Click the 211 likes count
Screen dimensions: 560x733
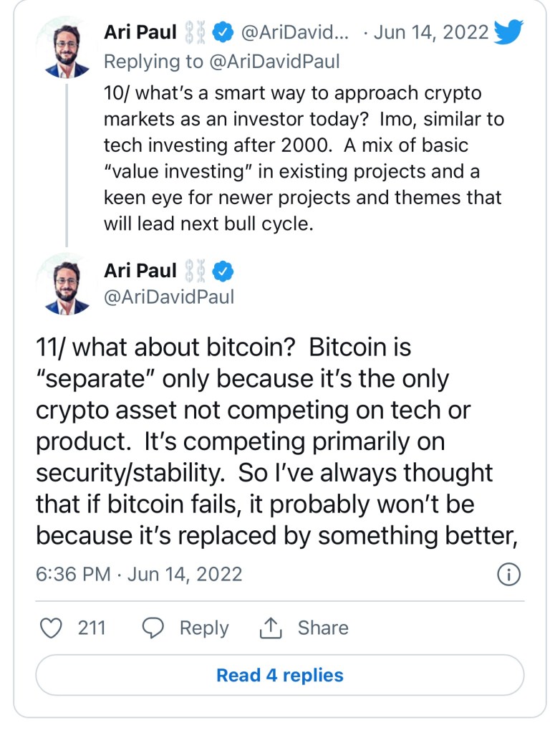(92, 628)
